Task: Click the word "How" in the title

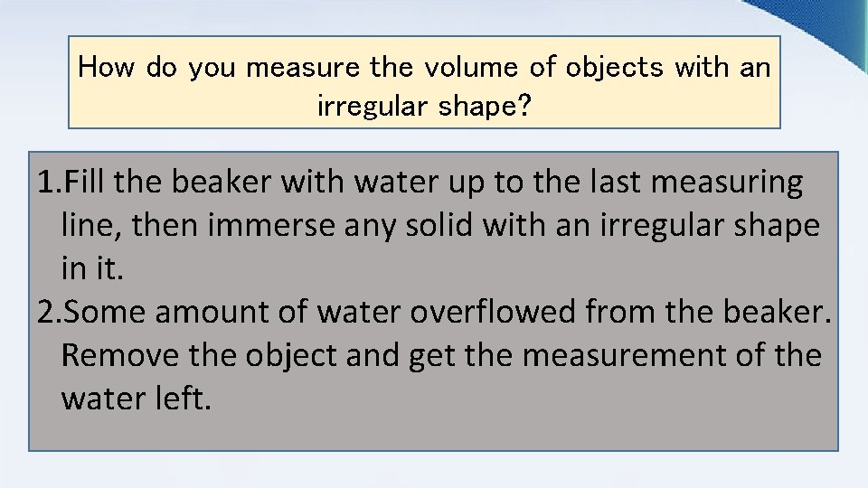Action: (x=106, y=67)
